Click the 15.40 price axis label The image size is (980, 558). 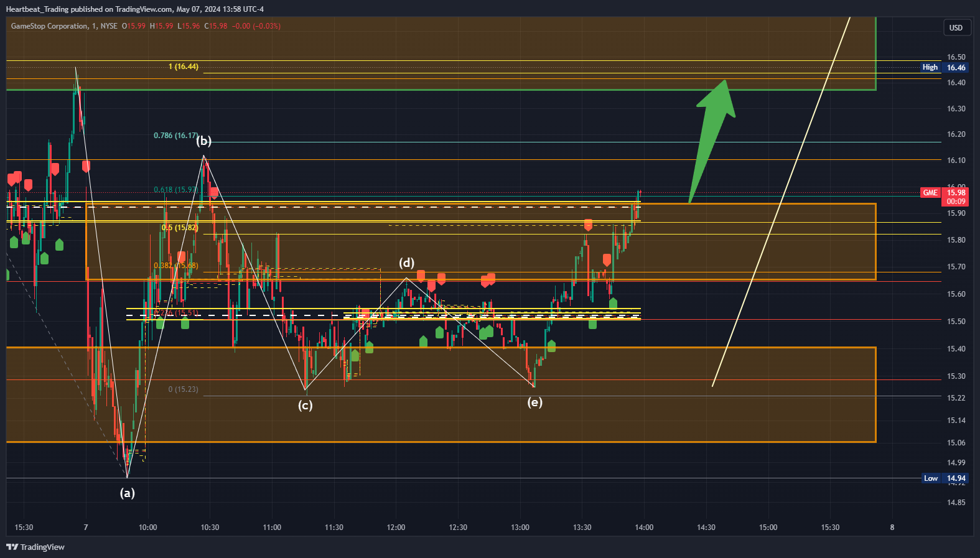point(956,349)
